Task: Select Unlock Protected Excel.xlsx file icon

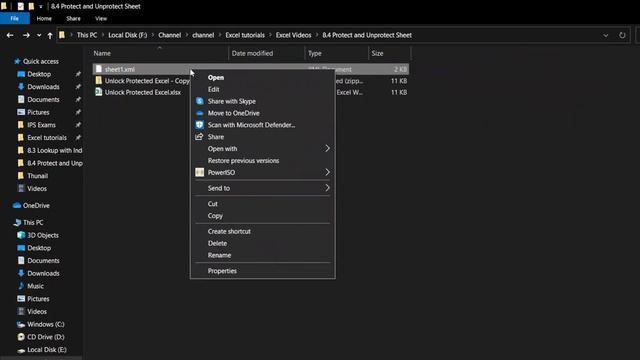Action: pyautogui.click(x=99, y=92)
